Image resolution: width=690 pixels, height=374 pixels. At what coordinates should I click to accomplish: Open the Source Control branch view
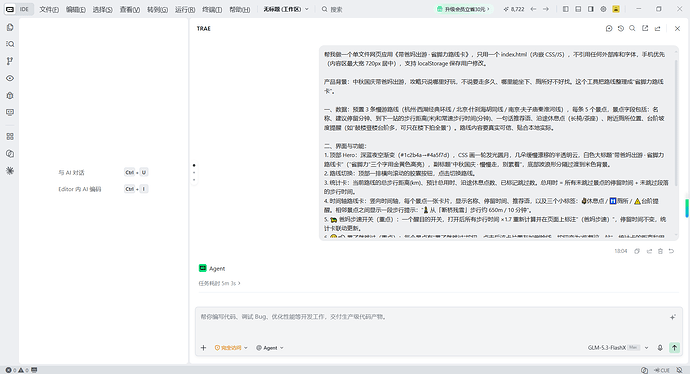click(10, 61)
